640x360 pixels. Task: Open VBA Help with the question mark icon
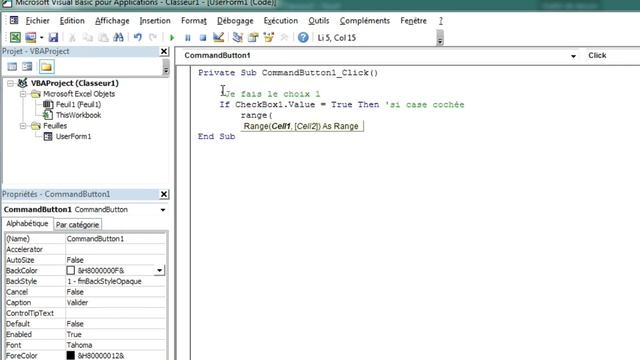[303, 38]
